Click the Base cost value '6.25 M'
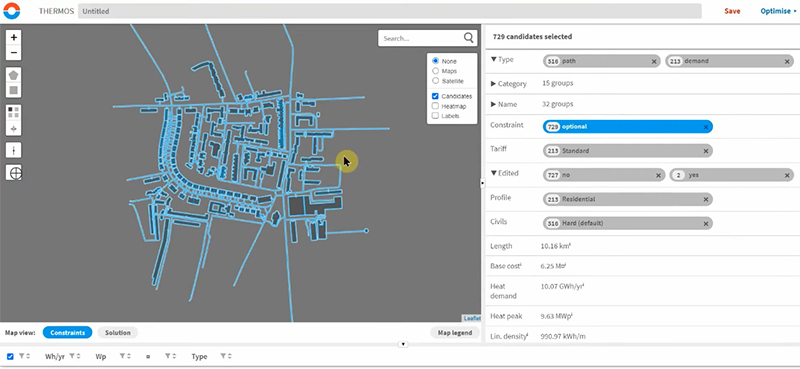Image resolution: width=800 pixels, height=369 pixels. (553, 266)
